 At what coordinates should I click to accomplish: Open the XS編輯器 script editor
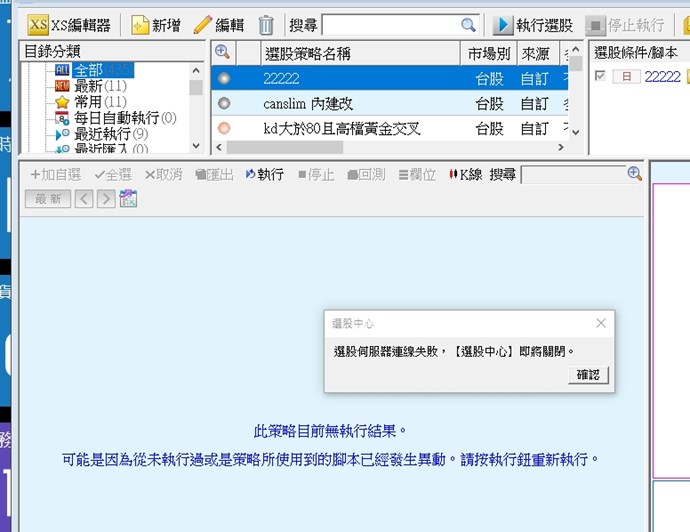tap(69, 25)
